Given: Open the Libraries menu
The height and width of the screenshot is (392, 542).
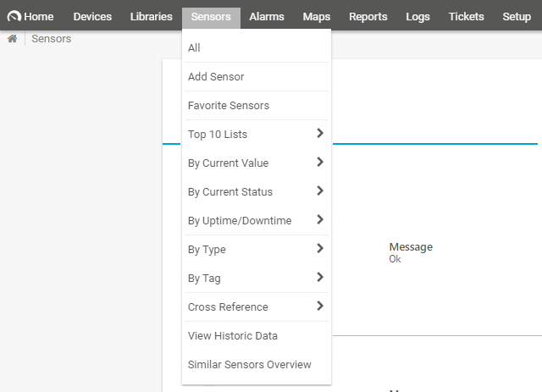Looking at the screenshot, I should tap(151, 17).
